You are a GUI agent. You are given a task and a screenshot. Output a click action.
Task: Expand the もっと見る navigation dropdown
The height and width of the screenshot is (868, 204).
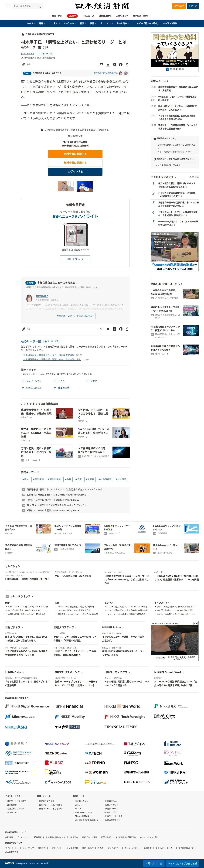123,24
